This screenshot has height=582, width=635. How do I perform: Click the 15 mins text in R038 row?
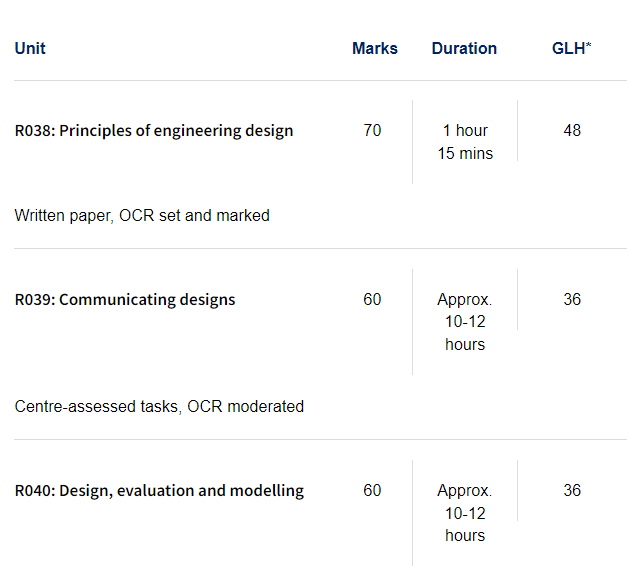click(x=465, y=153)
